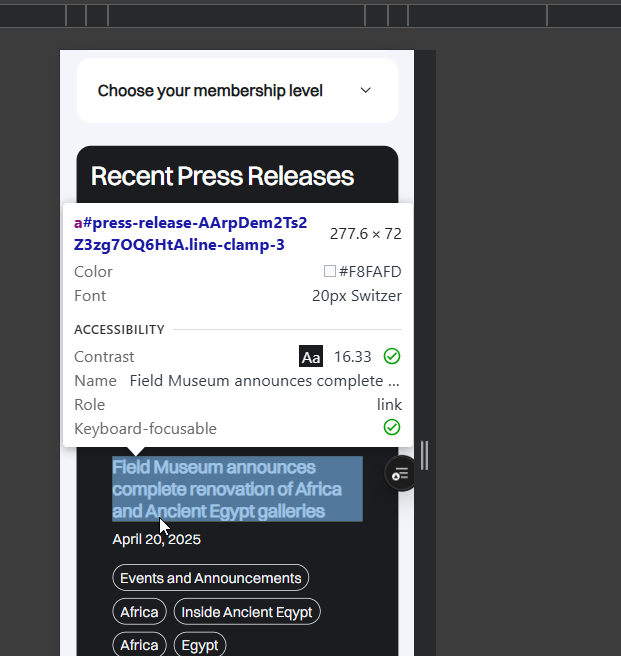Viewport: 621px width, 656px height.
Task: Click the element selector a#press-release text
Action: 190,233
